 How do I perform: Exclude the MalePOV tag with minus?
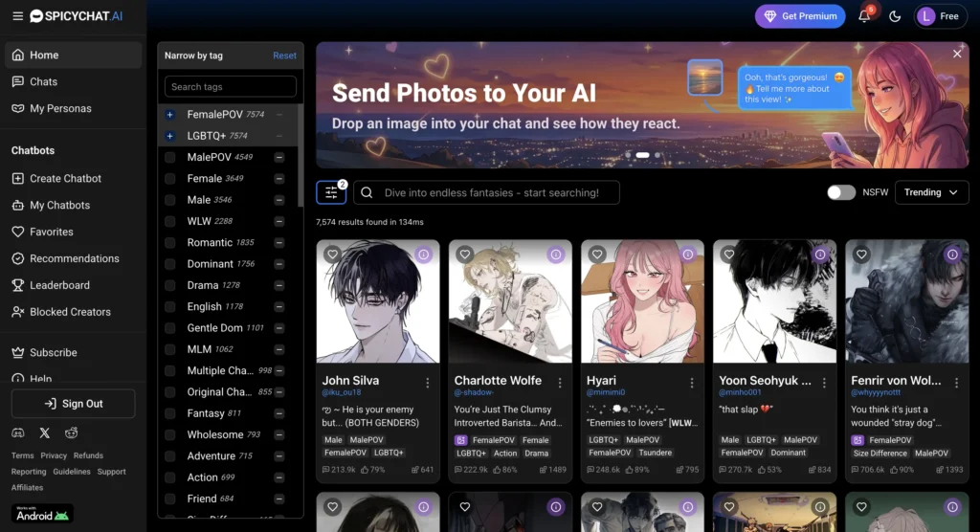[x=279, y=158]
